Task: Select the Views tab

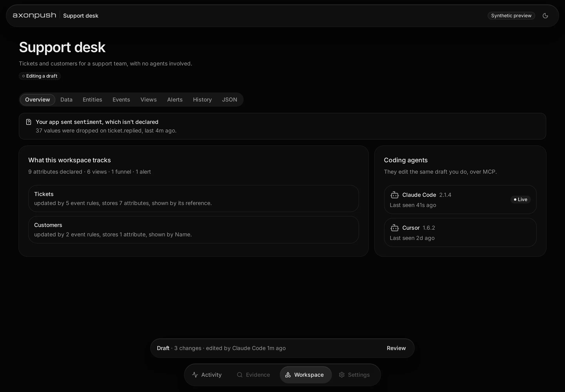Action: click(x=149, y=100)
